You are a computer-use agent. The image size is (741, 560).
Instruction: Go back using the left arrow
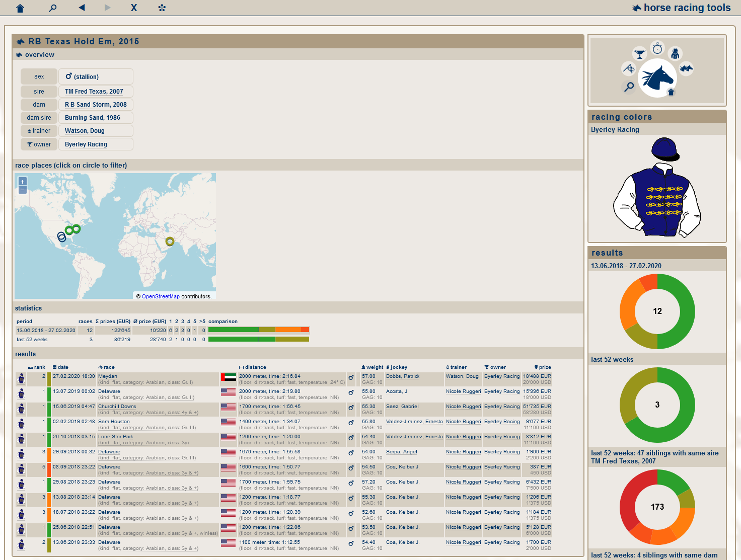point(82,8)
